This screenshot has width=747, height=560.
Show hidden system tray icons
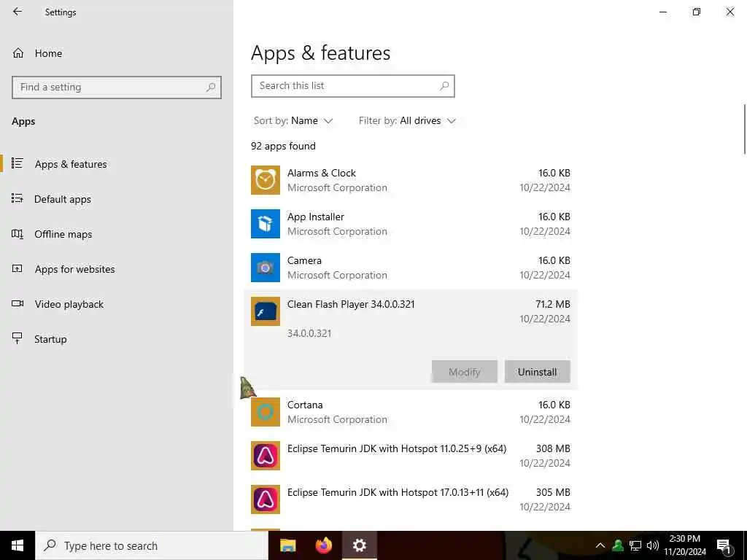[x=600, y=545]
